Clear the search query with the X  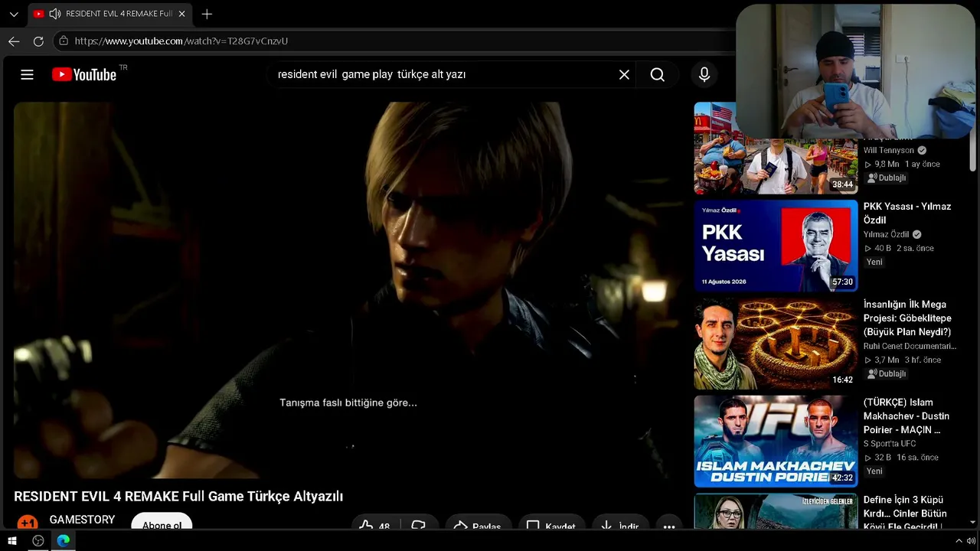click(624, 74)
